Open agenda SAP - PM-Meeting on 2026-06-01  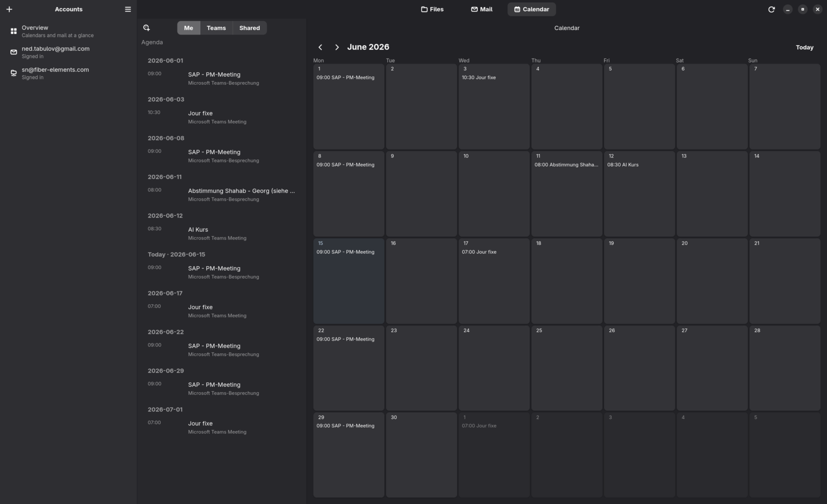[x=221, y=78]
